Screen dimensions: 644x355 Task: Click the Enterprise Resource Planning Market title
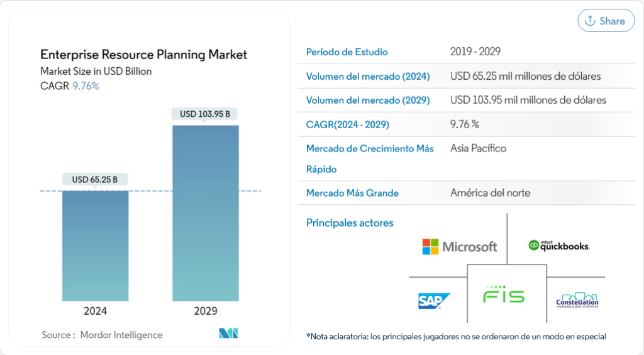click(x=143, y=55)
